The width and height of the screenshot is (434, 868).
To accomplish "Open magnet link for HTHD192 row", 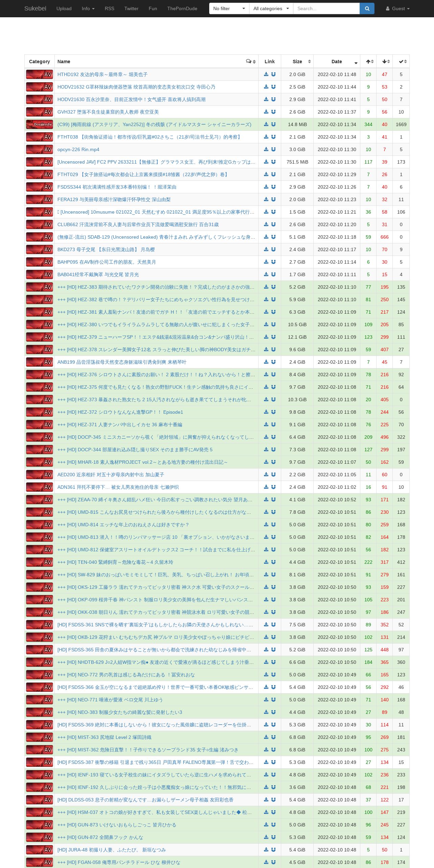I will pos(273,74).
